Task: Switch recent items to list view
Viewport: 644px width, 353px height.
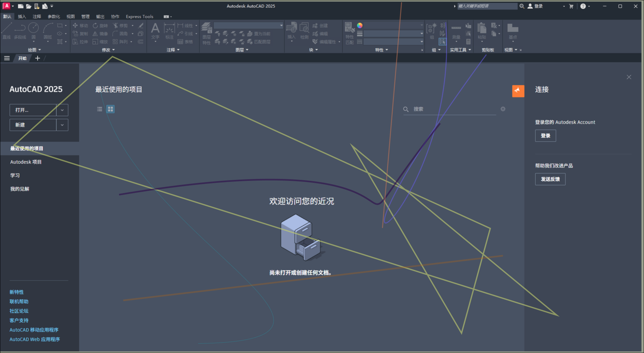Action: coord(100,109)
